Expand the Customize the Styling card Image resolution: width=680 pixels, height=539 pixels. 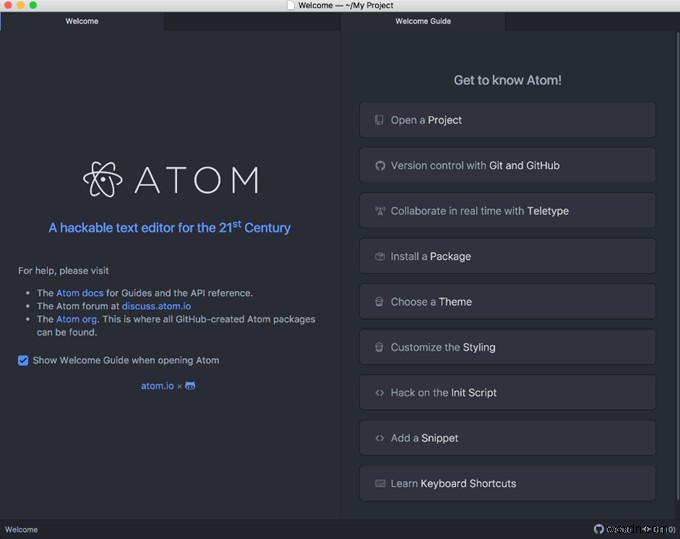(x=507, y=347)
